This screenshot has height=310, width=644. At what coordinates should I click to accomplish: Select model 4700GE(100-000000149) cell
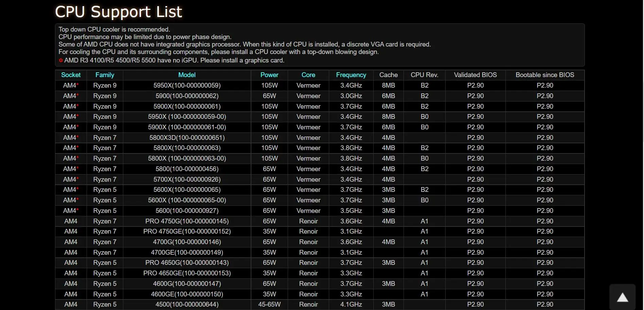tap(187, 253)
